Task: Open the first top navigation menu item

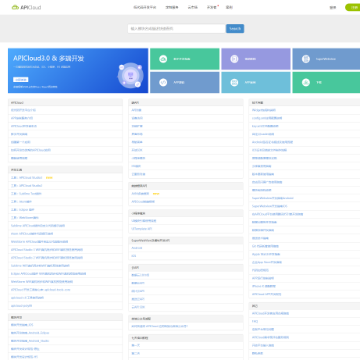Action: 145,7
